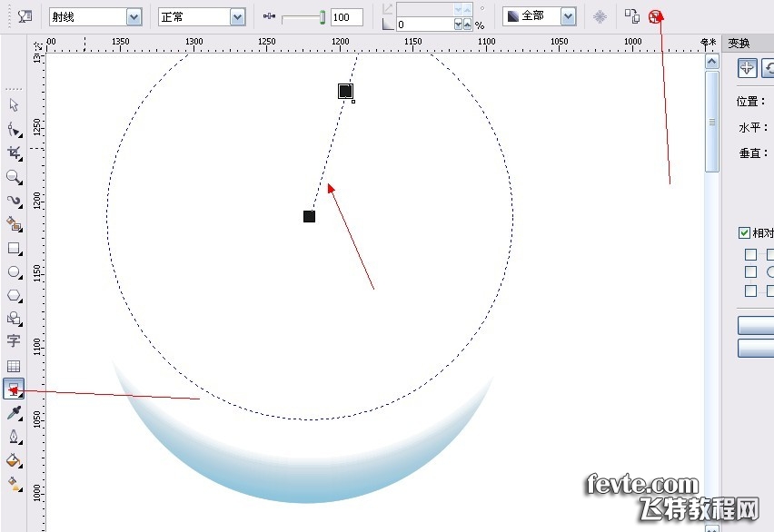Select the Eyedropper tool
This screenshot has width=774, height=532.
(14, 413)
